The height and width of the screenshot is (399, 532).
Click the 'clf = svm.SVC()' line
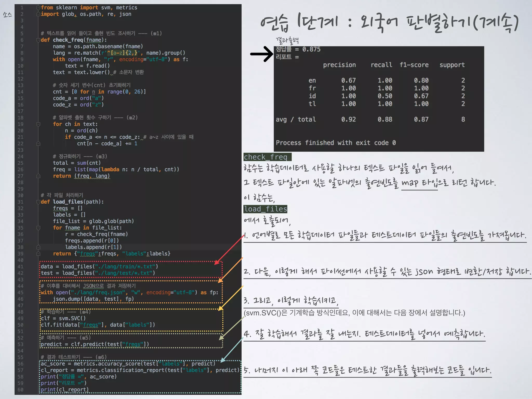point(63,318)
